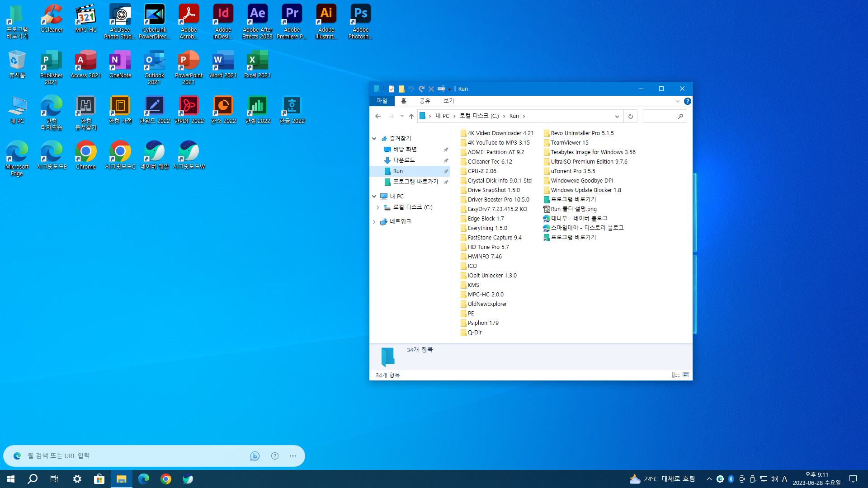Image resolution: width=868 pixels, height=488 pixels.
Task: Click the Properties icon in quick access toolbar
Action: (392, 89)
